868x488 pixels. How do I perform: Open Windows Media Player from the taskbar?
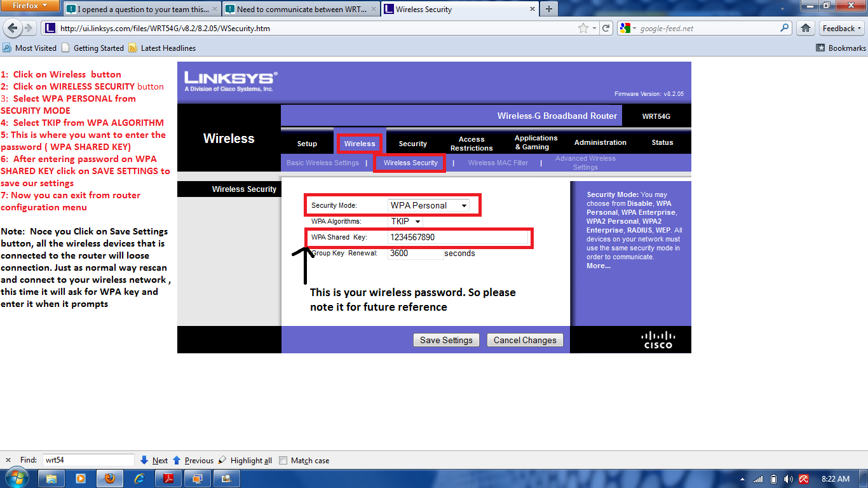coord(81,478)
